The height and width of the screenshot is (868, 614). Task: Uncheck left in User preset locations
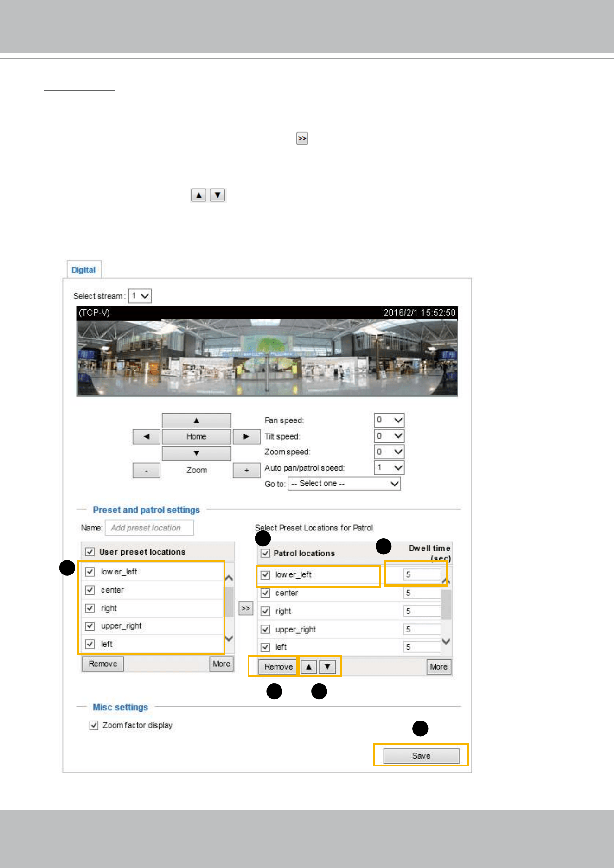[90, 644]
